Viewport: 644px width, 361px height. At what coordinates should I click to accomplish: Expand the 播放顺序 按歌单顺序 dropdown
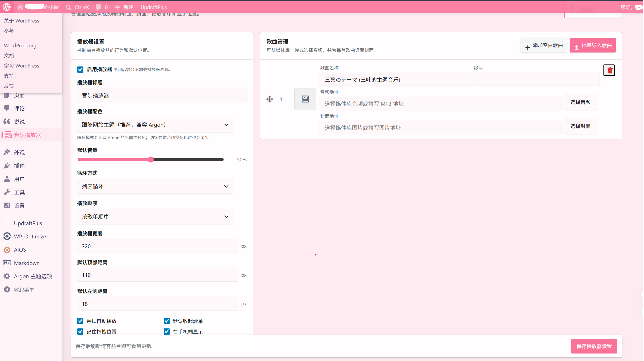(x=155, y=216)
